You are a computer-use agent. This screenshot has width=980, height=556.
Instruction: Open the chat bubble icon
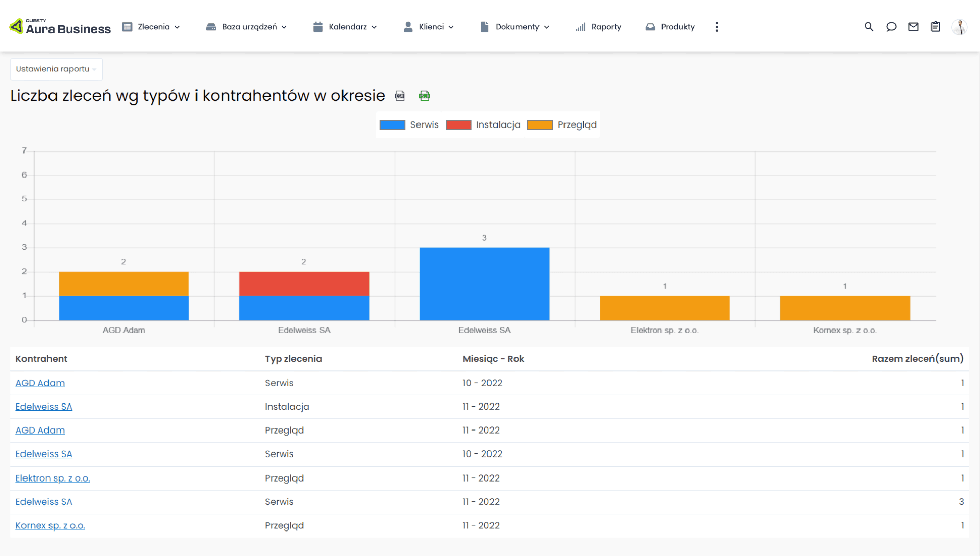click(891, 27)
